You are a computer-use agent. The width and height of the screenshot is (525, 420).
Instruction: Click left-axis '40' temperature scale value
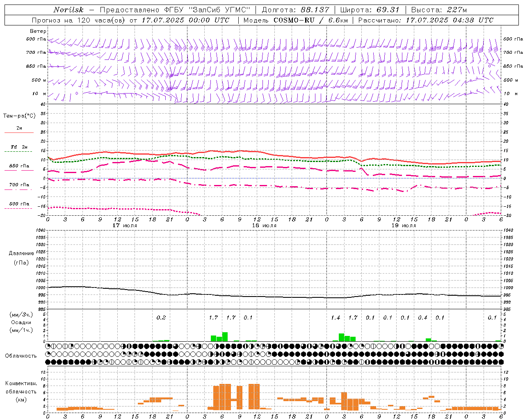point(43,104)
